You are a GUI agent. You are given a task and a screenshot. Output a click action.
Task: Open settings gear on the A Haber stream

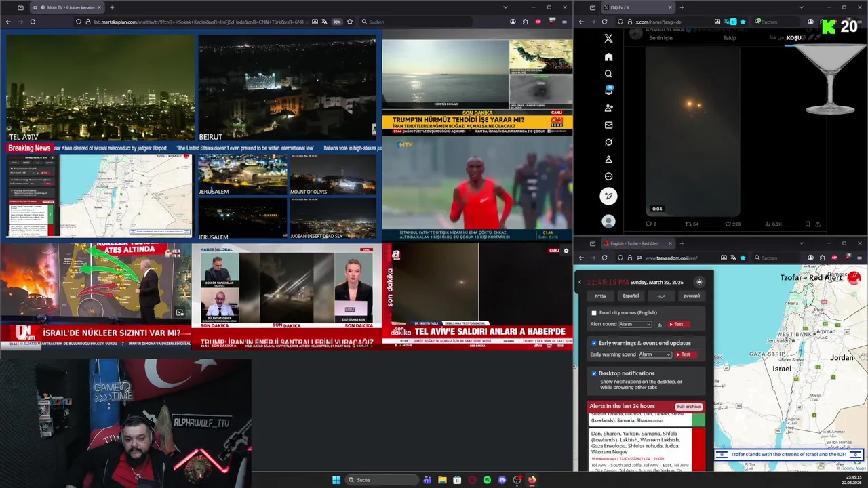click(566, 251)
